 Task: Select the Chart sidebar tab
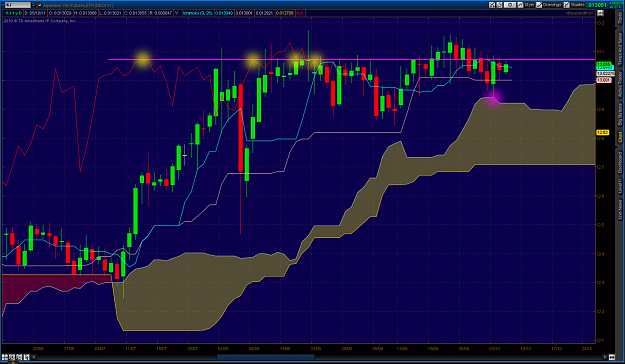pos(620,138)
